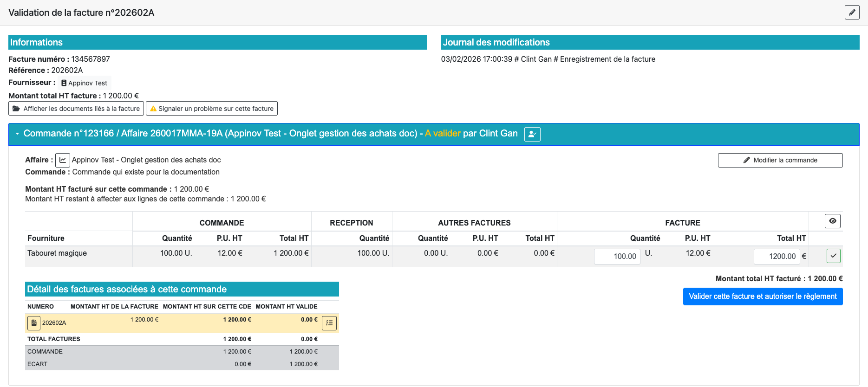The image size is (868, 387).
Task: Click the Facture Quantité field showing 100.00
Action: [617, 256]
